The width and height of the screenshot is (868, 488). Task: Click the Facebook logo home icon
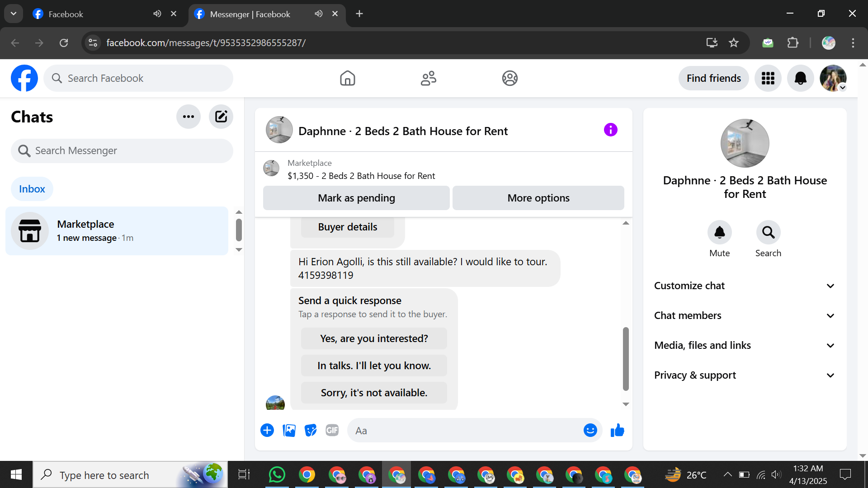[x=24, y=78]
